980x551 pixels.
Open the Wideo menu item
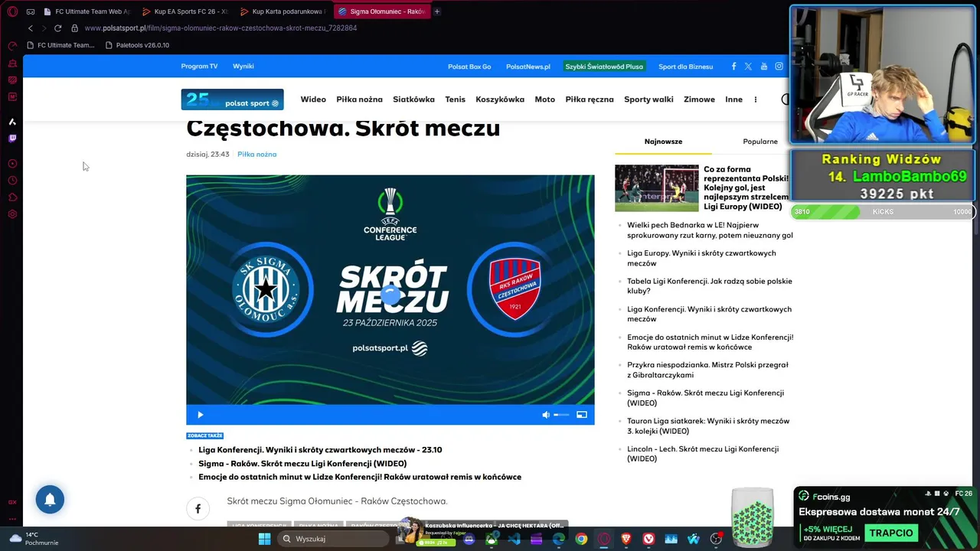[313, 99]
